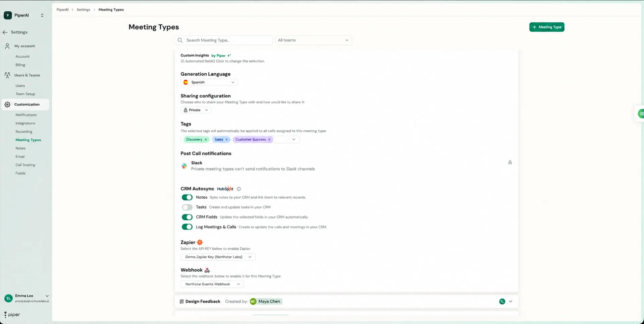Click the Customization gear icon
This screenshot has width=644, height=324.
click(7, 105)
